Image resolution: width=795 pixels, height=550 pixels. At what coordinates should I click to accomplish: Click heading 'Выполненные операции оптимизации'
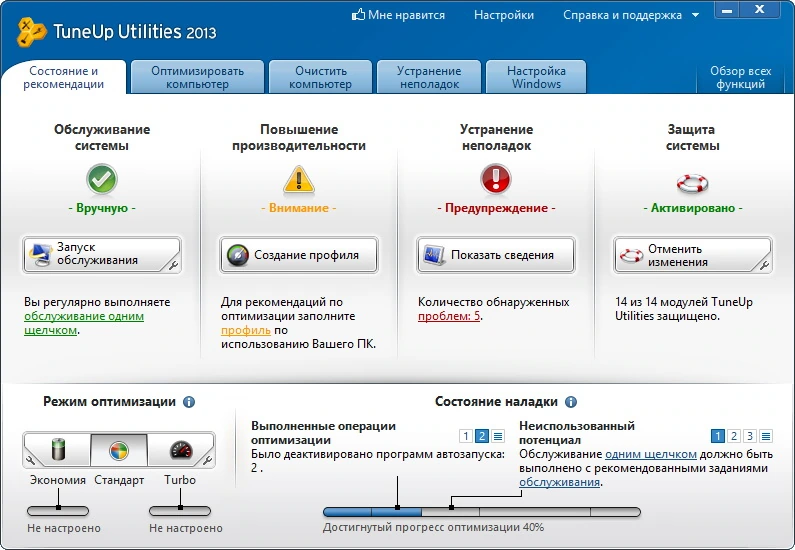click(323, 433)
